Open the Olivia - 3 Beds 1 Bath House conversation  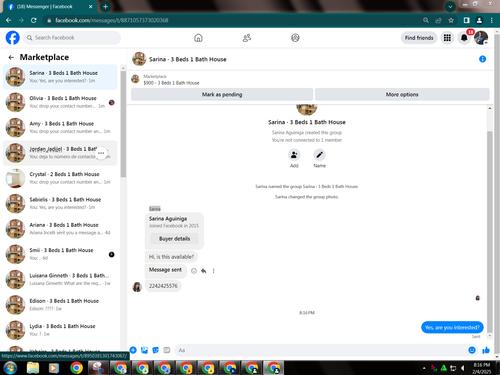(x=60, y=102)
